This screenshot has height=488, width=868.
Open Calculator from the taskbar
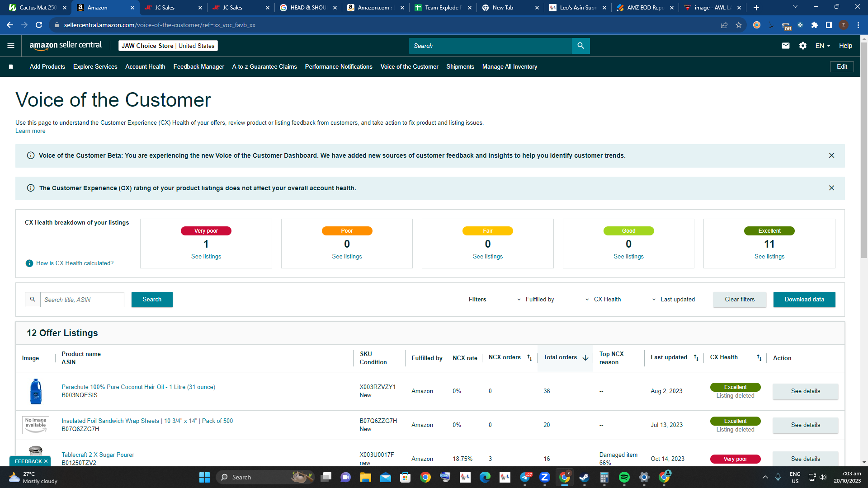click(x=604, y=477)
